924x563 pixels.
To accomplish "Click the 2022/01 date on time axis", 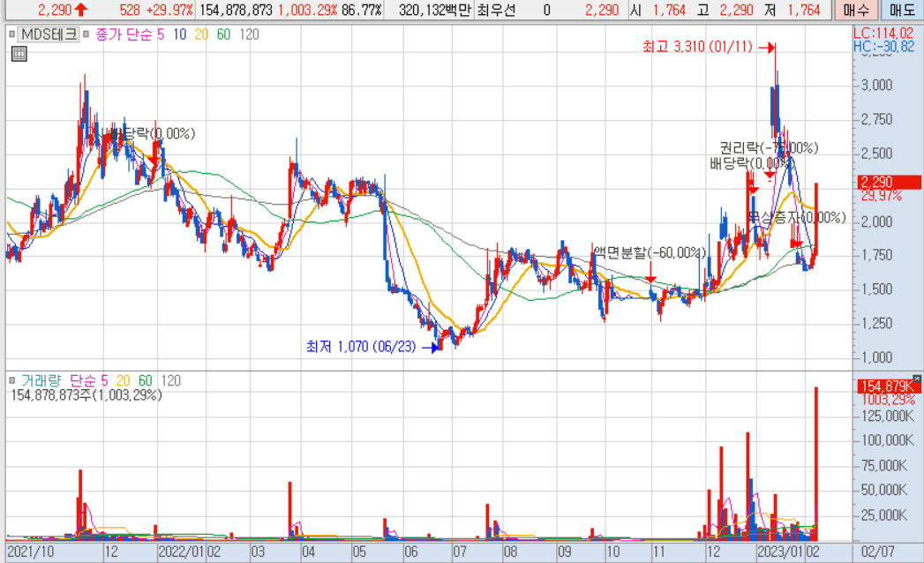I will tap(182, 552).
